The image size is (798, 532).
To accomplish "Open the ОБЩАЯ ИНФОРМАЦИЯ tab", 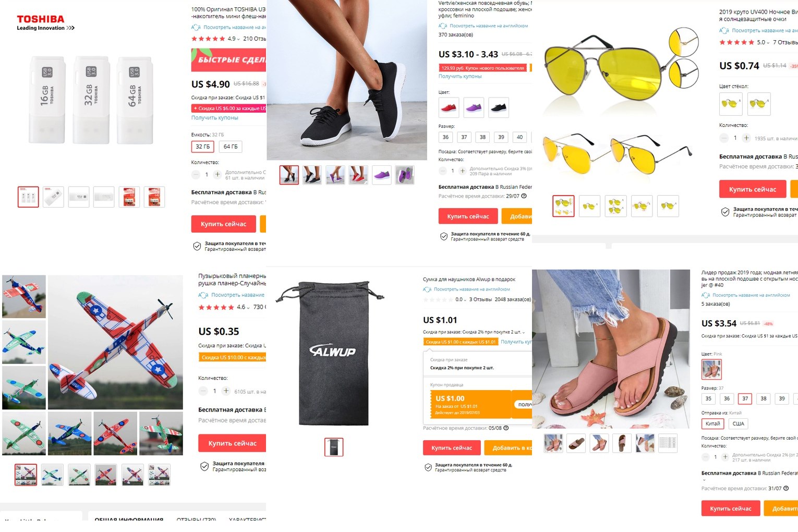I will tap(129, 519).
